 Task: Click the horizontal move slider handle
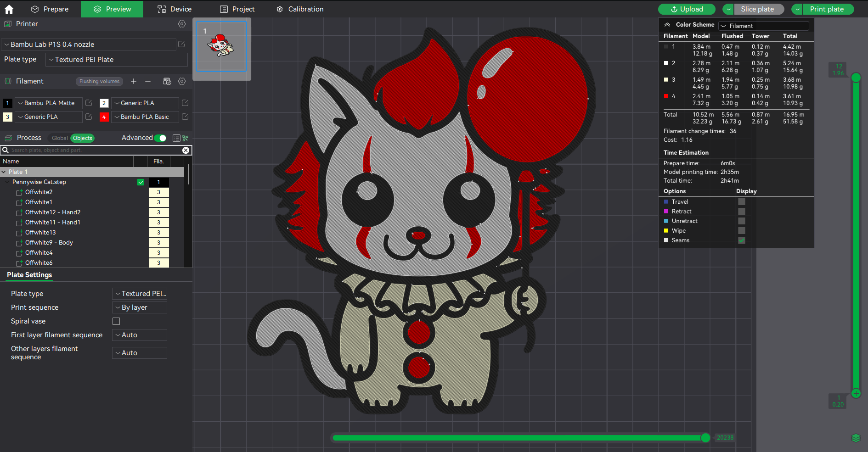(705, 438)
